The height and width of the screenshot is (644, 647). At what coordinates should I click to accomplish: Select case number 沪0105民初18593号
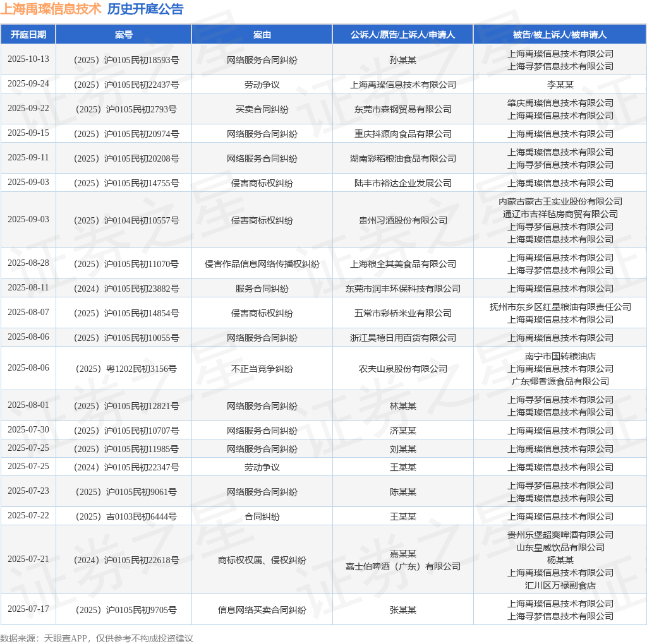coord(126,60)
